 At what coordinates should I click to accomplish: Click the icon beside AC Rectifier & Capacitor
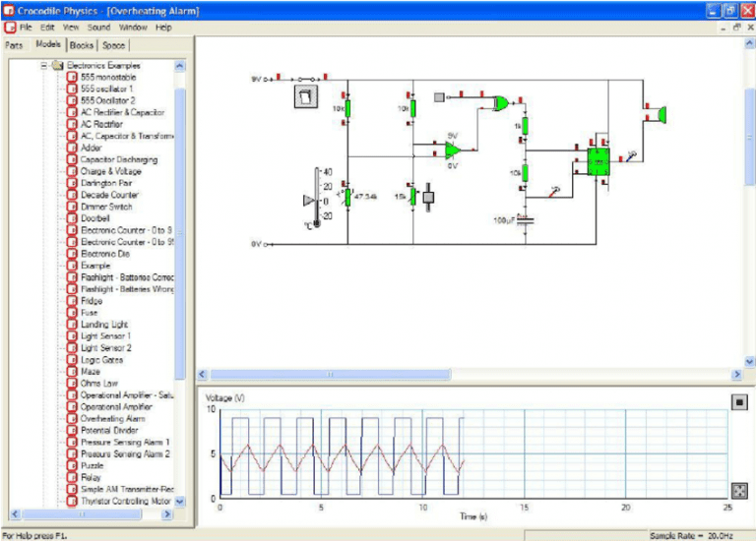coord(72,112)
